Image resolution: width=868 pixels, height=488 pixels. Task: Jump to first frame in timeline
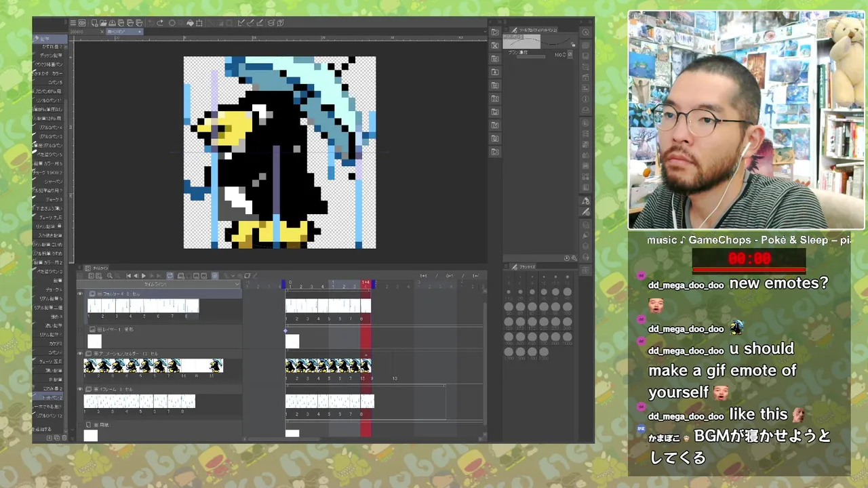128,276
